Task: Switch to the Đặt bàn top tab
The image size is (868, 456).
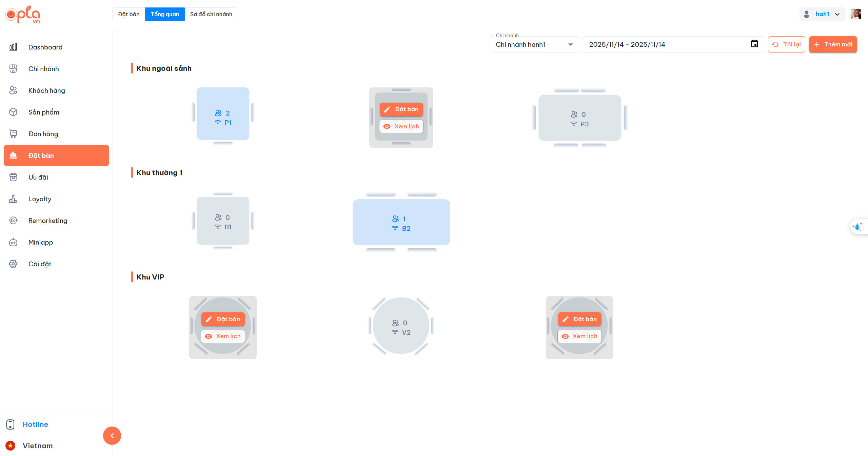Action: click(129, 14)
